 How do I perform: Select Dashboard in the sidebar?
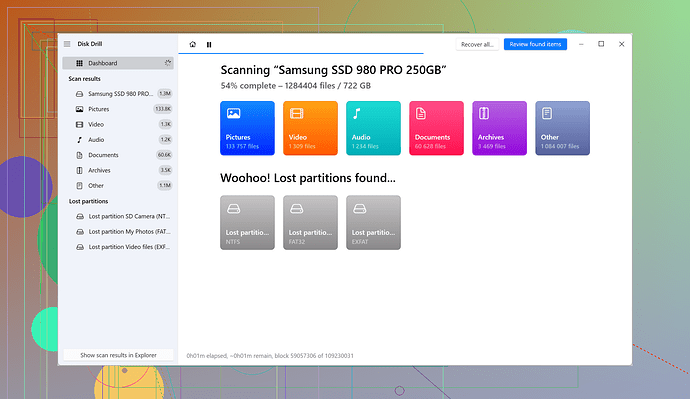tap(118, 63)
